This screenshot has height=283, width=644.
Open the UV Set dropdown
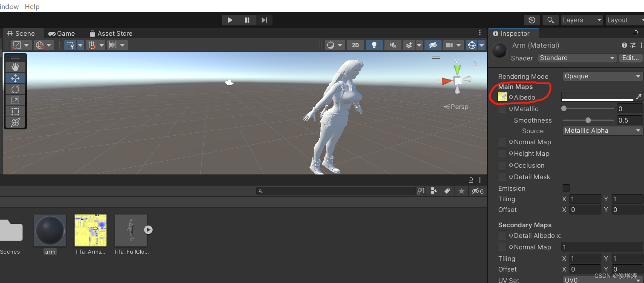tap(603, 280)
